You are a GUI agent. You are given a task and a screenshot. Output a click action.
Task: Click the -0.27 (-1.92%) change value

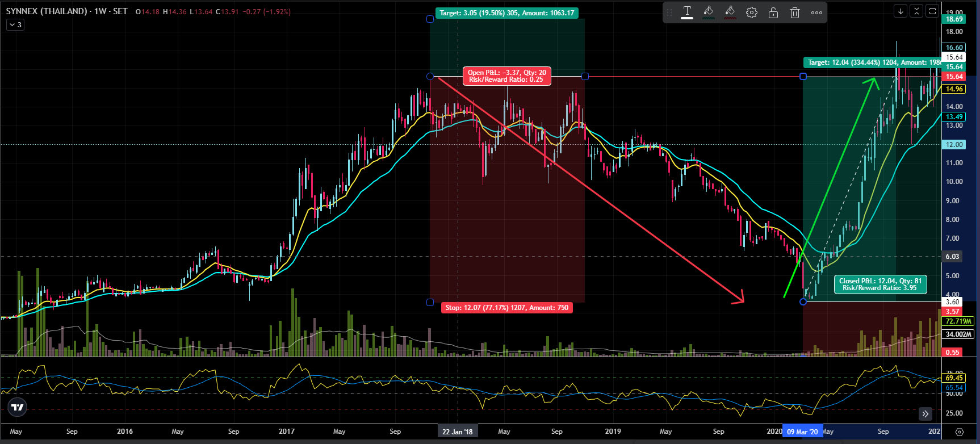(x=267, y=11)
